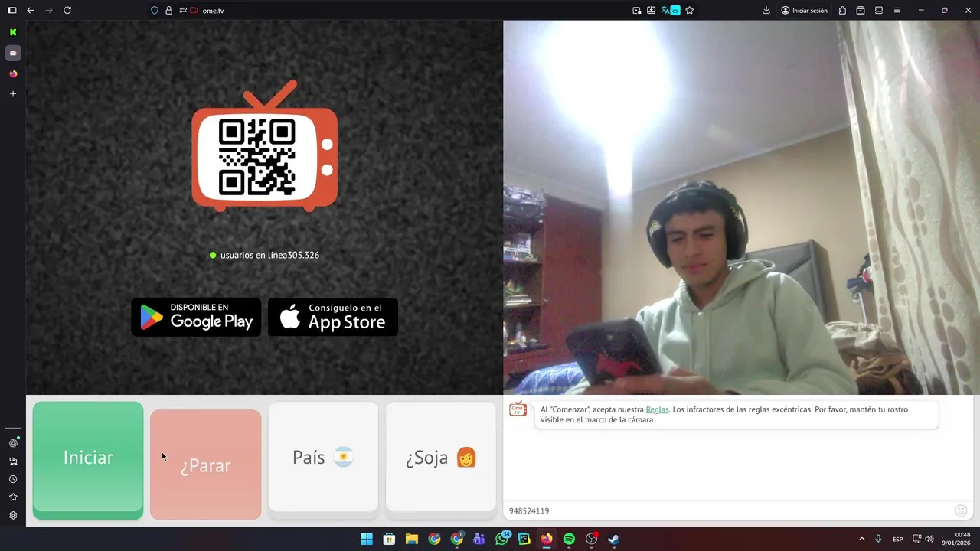Click the QR code TV logo
Screen dimensions: 980x551
coord(264,145)
